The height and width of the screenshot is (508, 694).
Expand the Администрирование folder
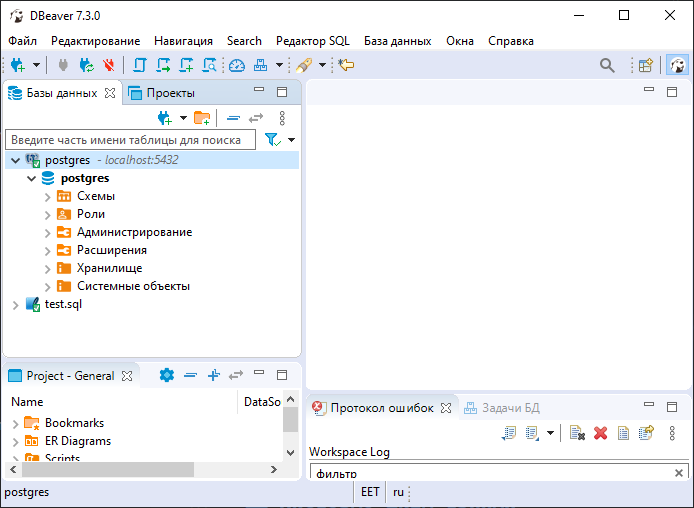tap(47, 233)
